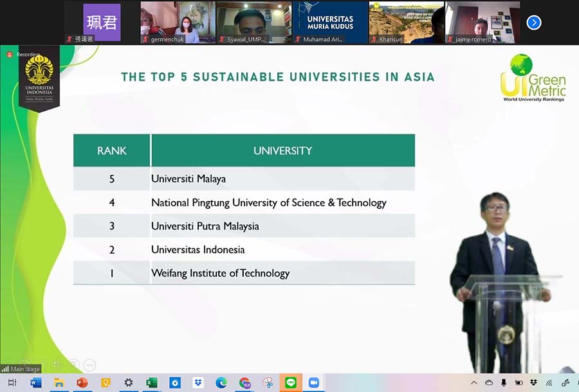This screenshot has width=579, height=392.
Task: Select the 珮君 participant tile
Action: (102, 23)
